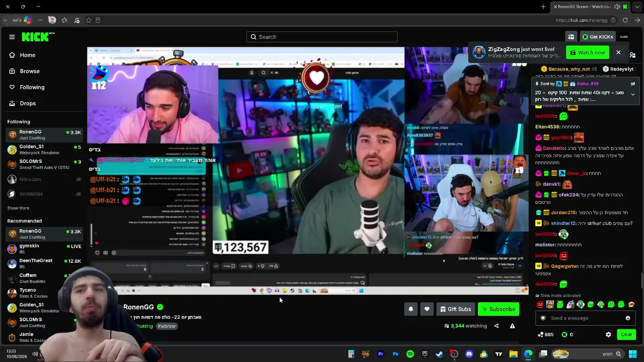
Task: Click the 665 channel points balance
Action: [x=545, y=334]
